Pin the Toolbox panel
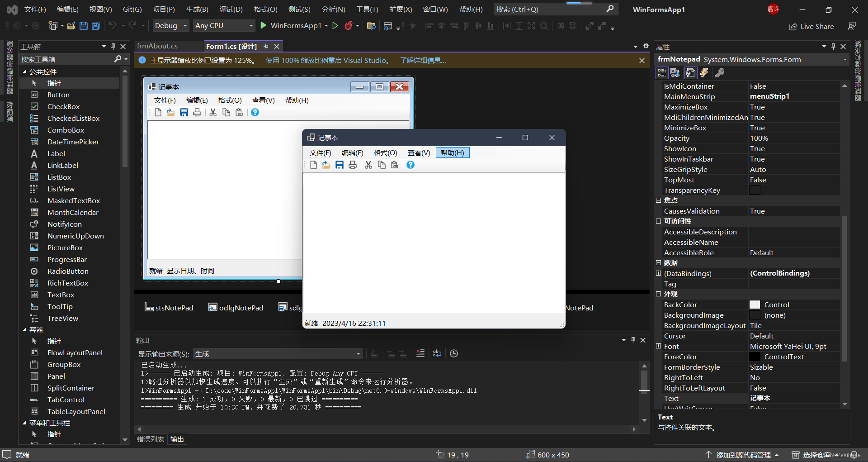The height and width of the screenshot is (462, 868). (113, 47)
